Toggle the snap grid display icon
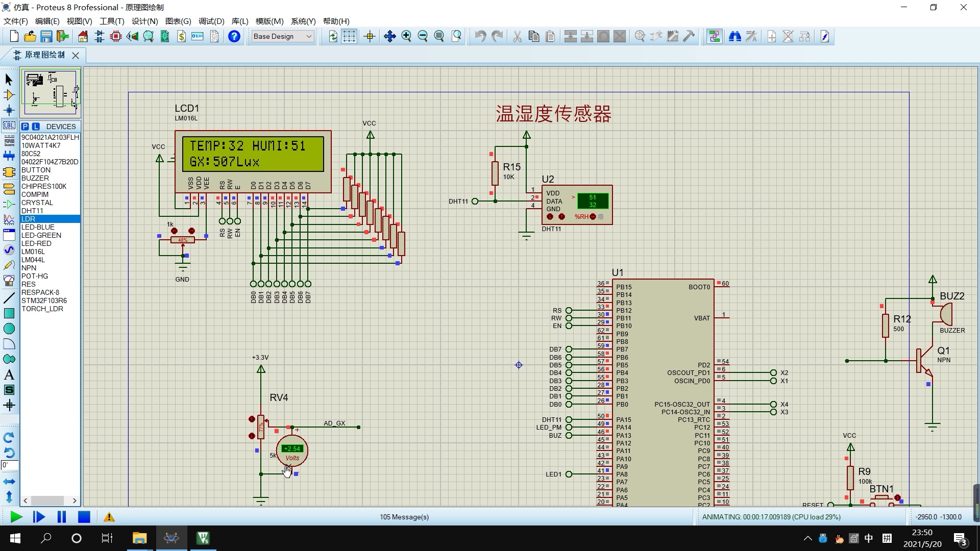The height and width of the screenshot is (551, 980). 349,36
